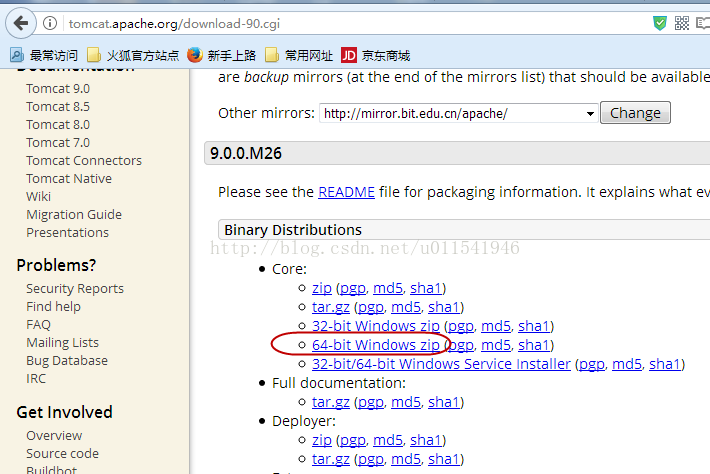Viewport: 710px width, 474px height.
Task: Open pgp signature for Core zip
Action: [353, 288]
